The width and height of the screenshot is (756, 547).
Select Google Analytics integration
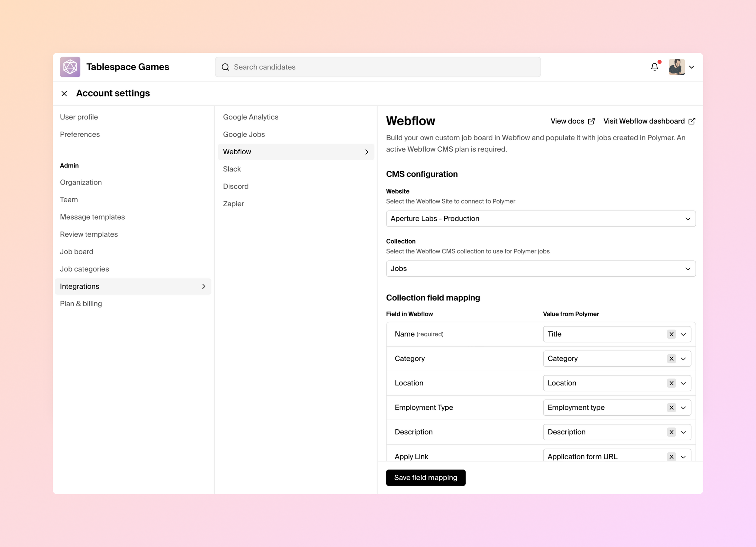(x=251, y=117)
